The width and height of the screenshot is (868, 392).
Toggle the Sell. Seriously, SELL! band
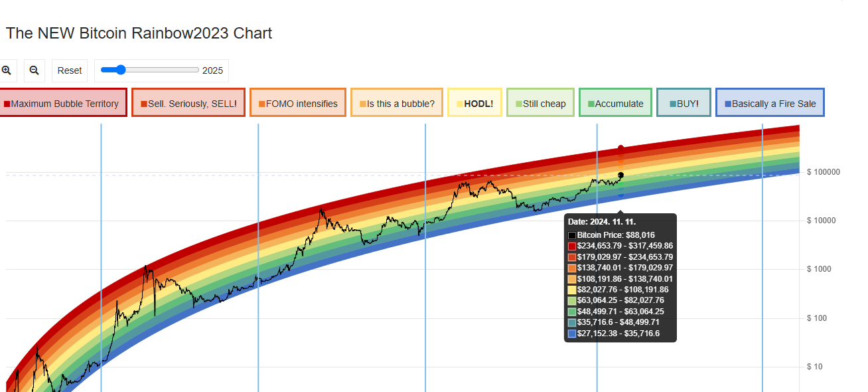coord(188,104)
